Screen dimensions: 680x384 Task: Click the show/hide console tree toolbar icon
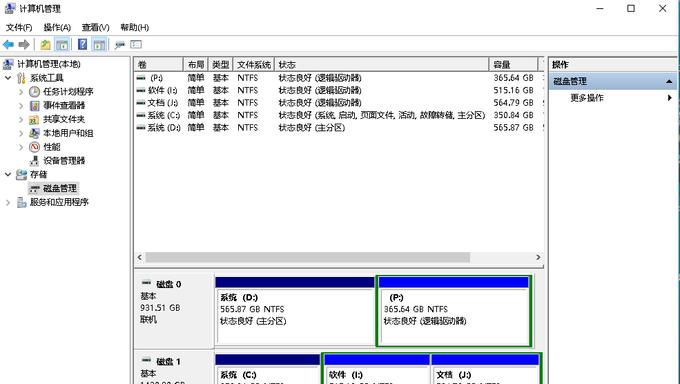point(62,44)
